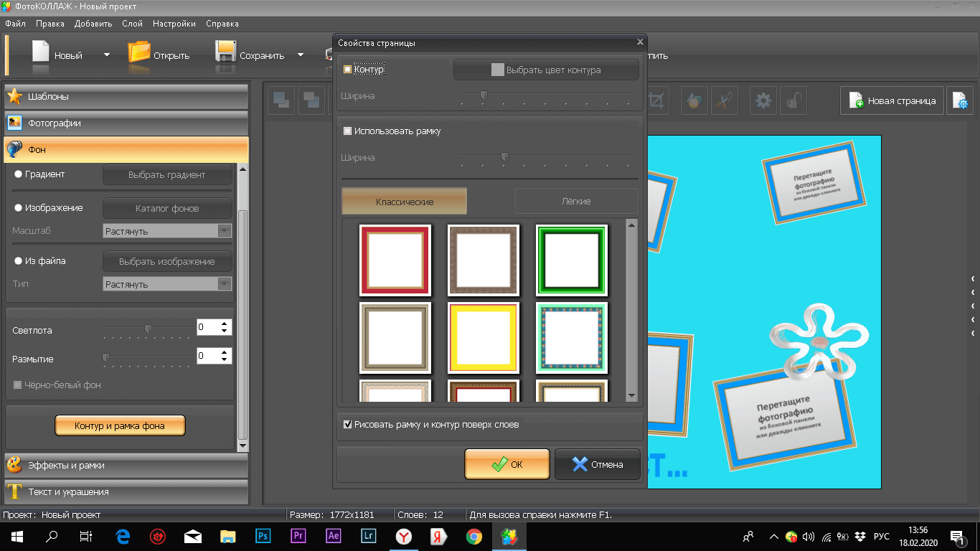Open the Фотографии panel
The width and height of the screenshot is (980, 551).
coord(126,123)
